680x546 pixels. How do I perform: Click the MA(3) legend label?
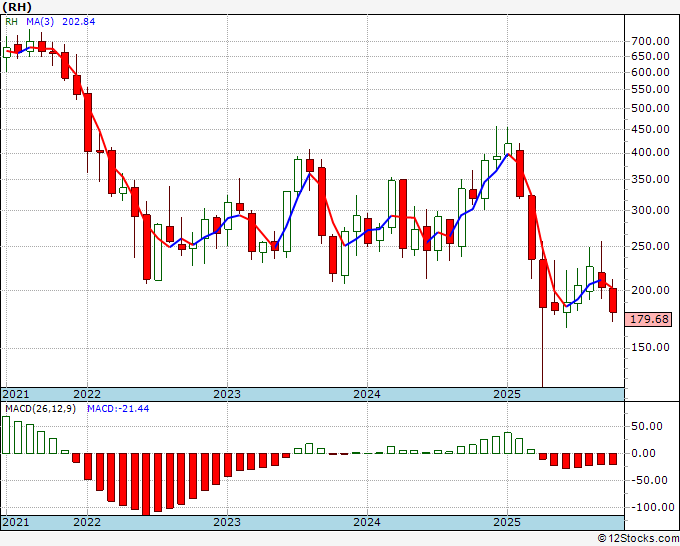pos(40,22)
